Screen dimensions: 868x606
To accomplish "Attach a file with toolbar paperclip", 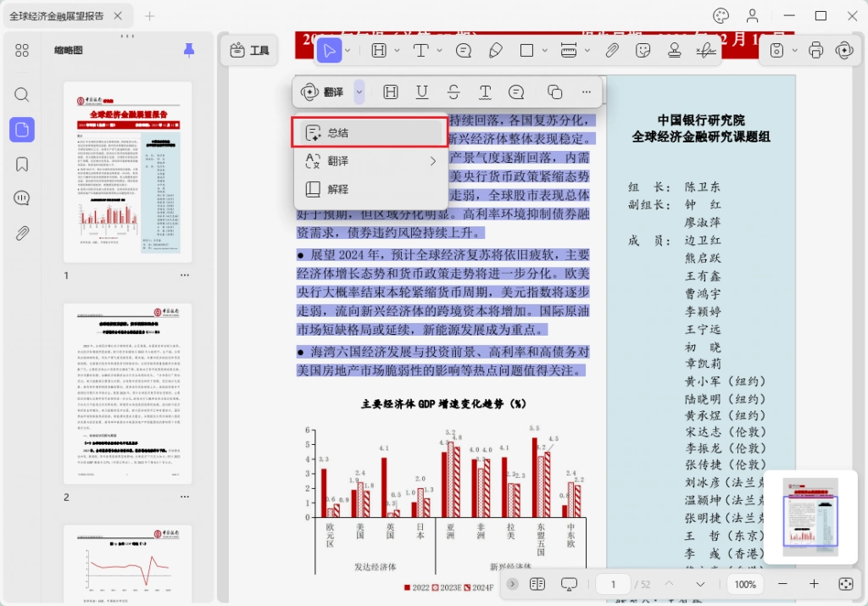I will 612,51.
